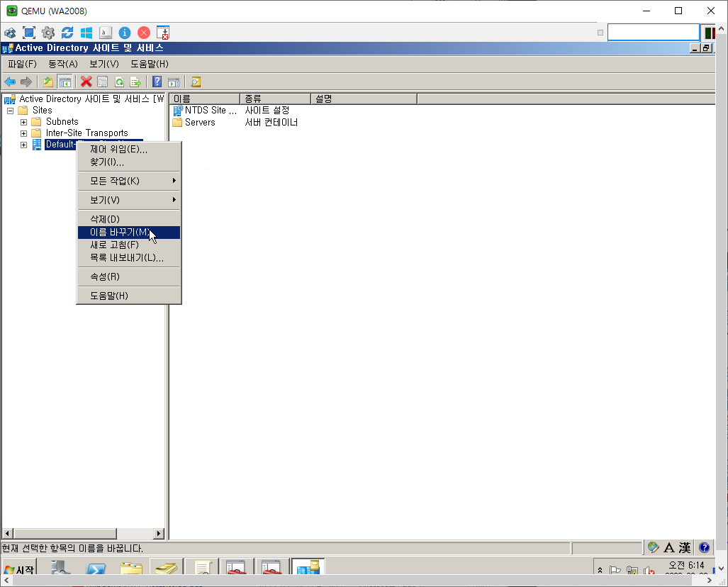Screen dimensions: 728x587
Task: Click the QEMU toolbar text input field
Action: click(x=654, y=33)
